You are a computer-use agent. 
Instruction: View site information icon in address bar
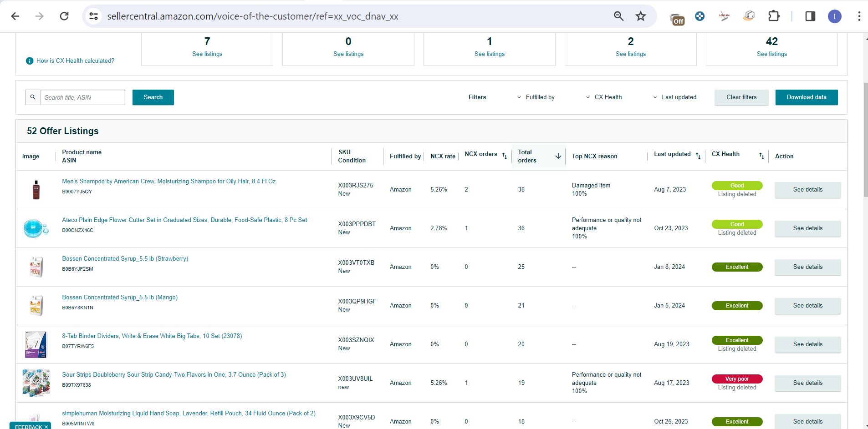point(94,16)
